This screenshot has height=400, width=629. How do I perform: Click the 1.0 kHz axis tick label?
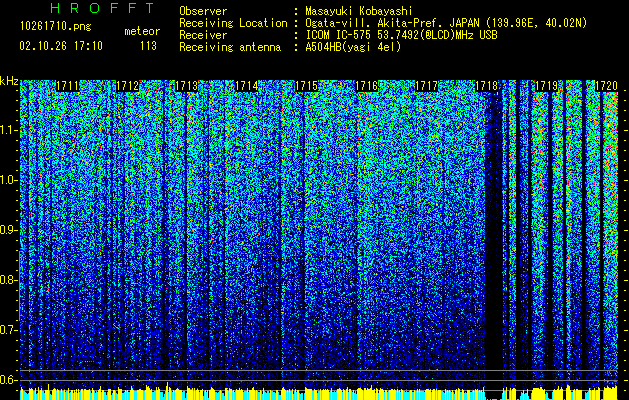click(x=9, y=180)
